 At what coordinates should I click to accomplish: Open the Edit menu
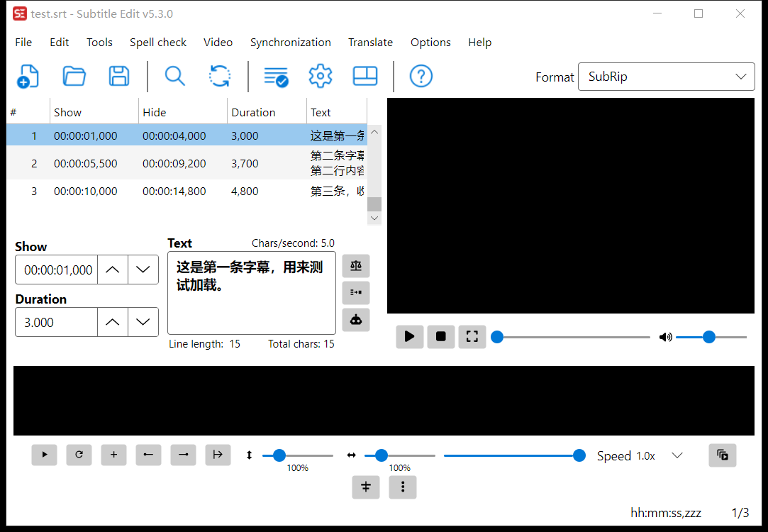click(x=60, y=42)
